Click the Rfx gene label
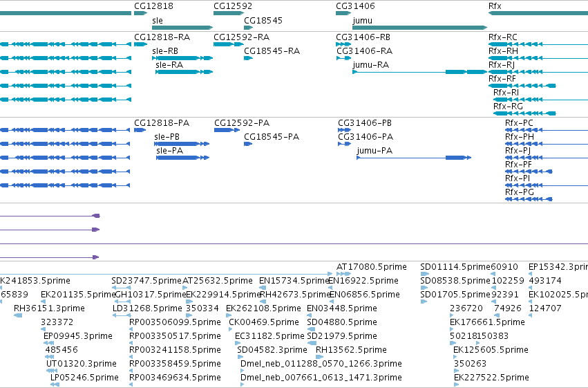 pyautogui.click(x=495, y=6)
